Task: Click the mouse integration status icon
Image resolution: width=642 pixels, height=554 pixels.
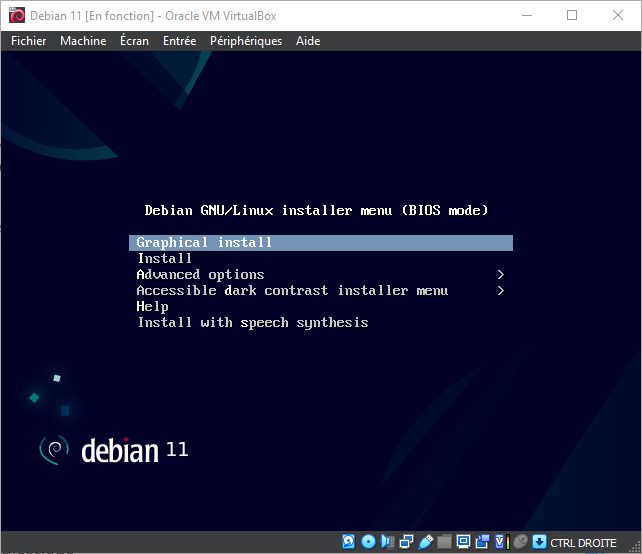Action: tap(520, 542)
